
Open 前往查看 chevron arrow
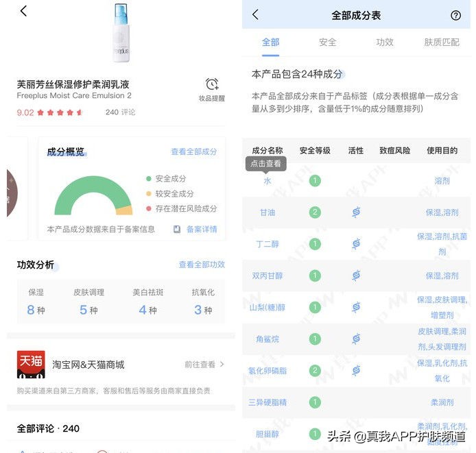(222, 364)
